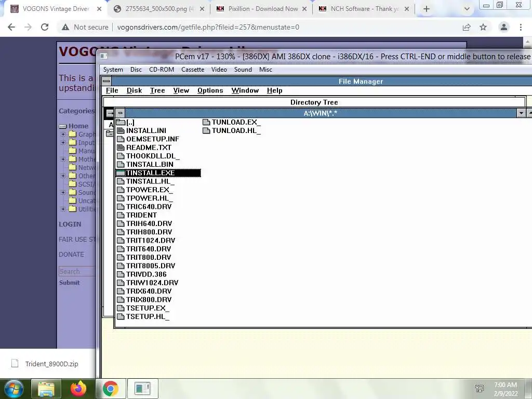This screenshot has height=399, width=532.
Task: Select the TRIVDD.386 file icon
Action: (x=121, y=274)
